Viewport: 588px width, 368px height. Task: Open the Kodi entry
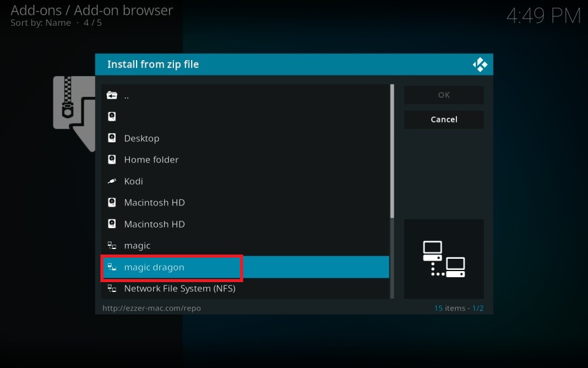245,181
